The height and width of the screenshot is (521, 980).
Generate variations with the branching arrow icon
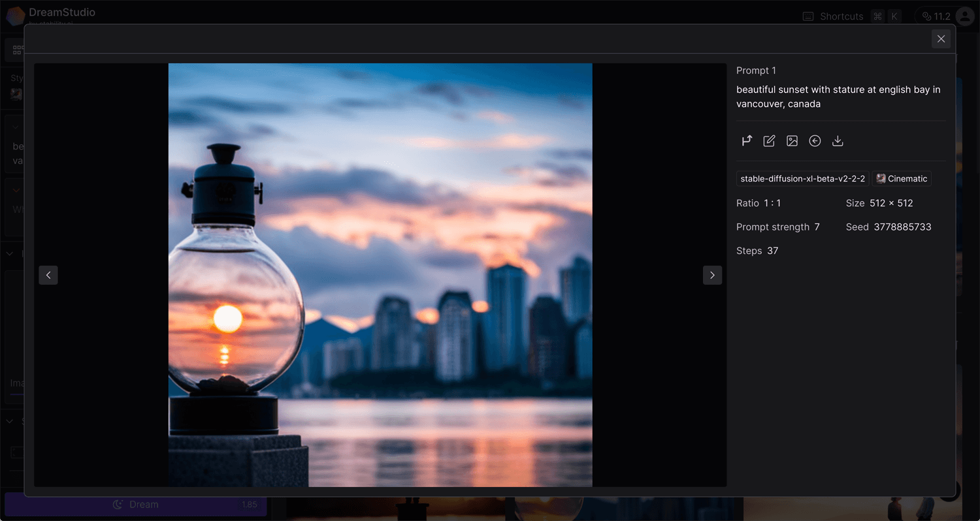747,141
